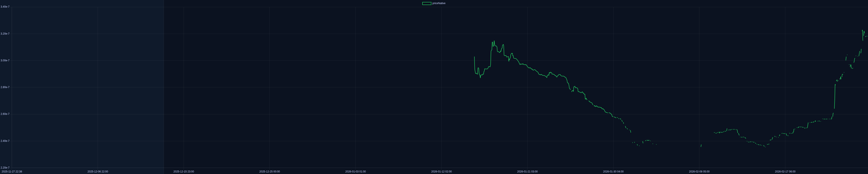Click the 3.20e-7 y-axis label

tap(5, 34)
